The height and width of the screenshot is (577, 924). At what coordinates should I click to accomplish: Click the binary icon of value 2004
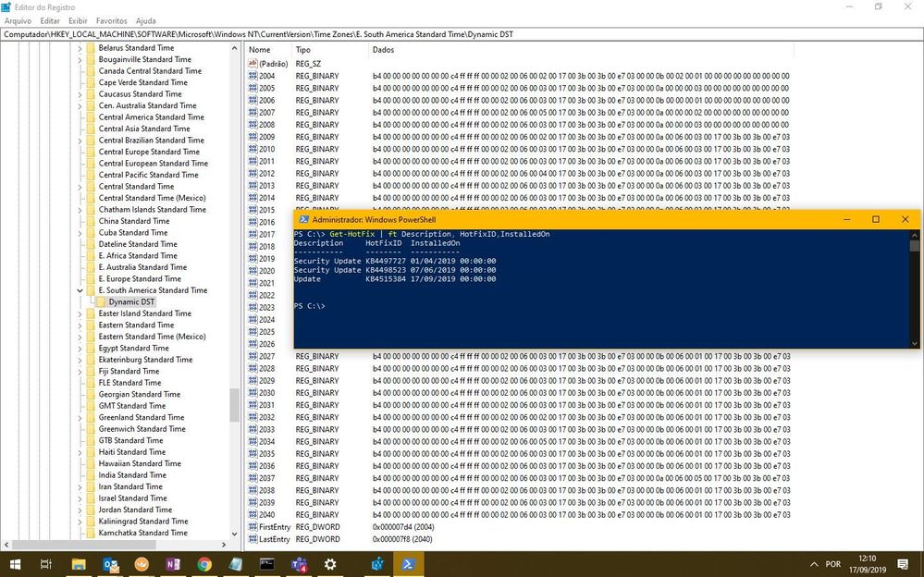[x=253, y=76]
